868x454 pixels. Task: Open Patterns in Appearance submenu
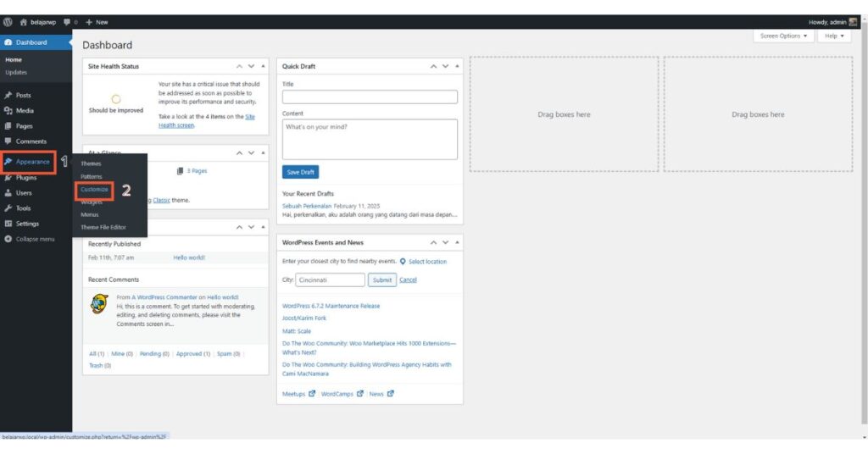coord(92,176)
